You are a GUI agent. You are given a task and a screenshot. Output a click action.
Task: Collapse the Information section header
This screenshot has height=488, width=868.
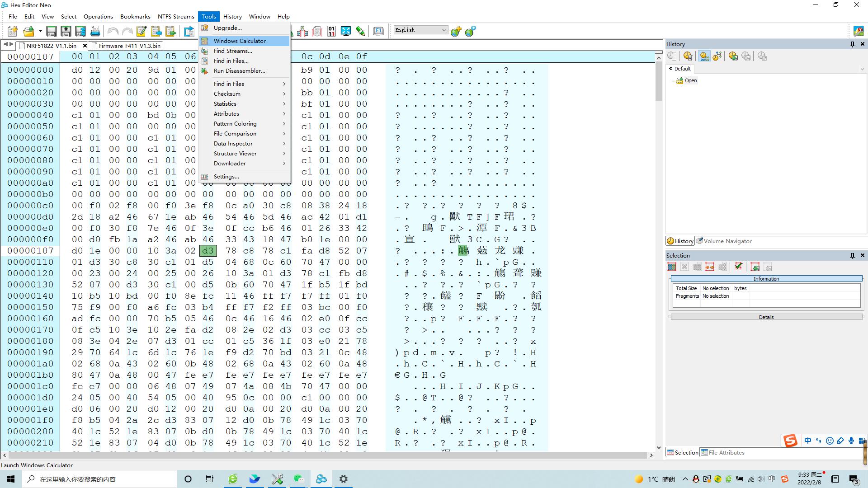pos(766,279)
